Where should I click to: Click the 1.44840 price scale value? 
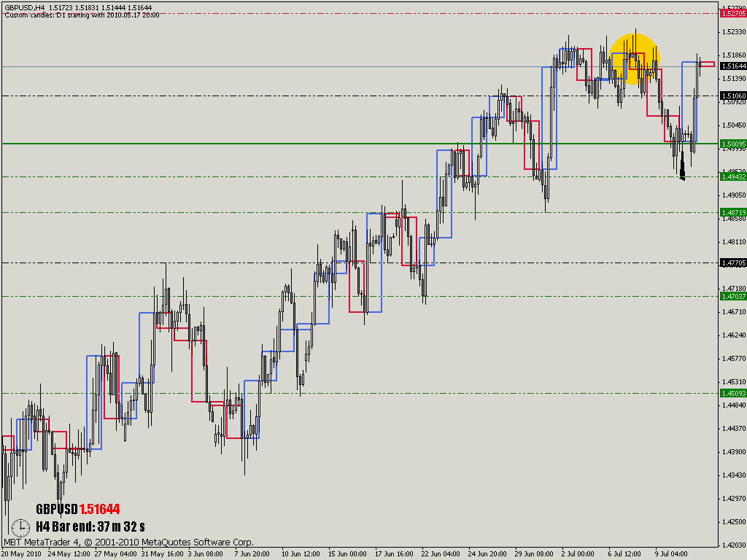tap(734, 405)
